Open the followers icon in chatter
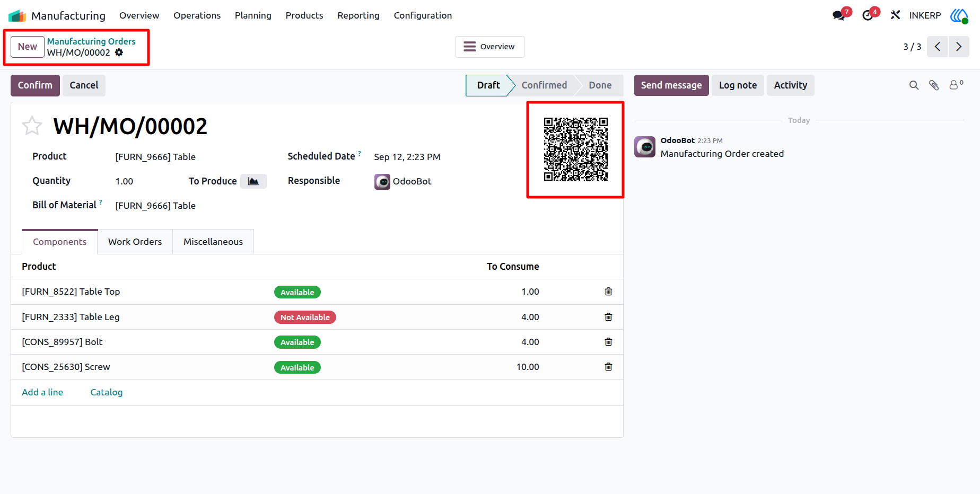This screenshot has width=980, height=494. (x=956, y=85)
